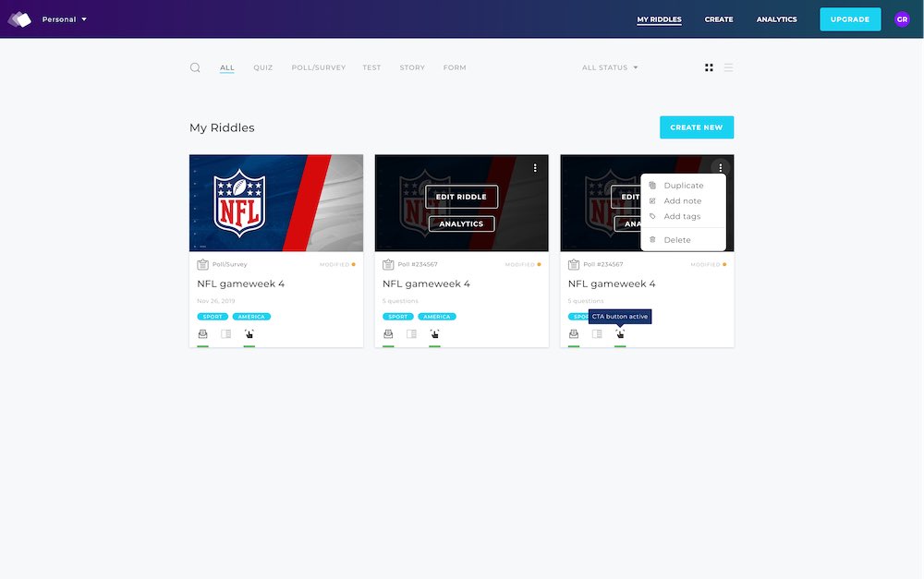Screen dimensions: 924x579
Task: Open the GR user avatar menu
Action: [x=902, y=19]
